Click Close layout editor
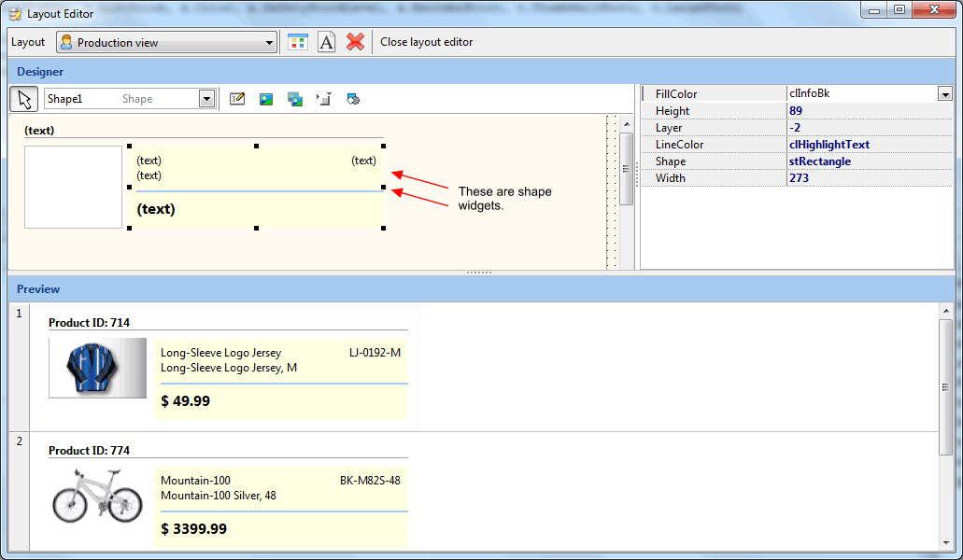Image resolution: width=963 pixels, height=560 pixels. 426,42
